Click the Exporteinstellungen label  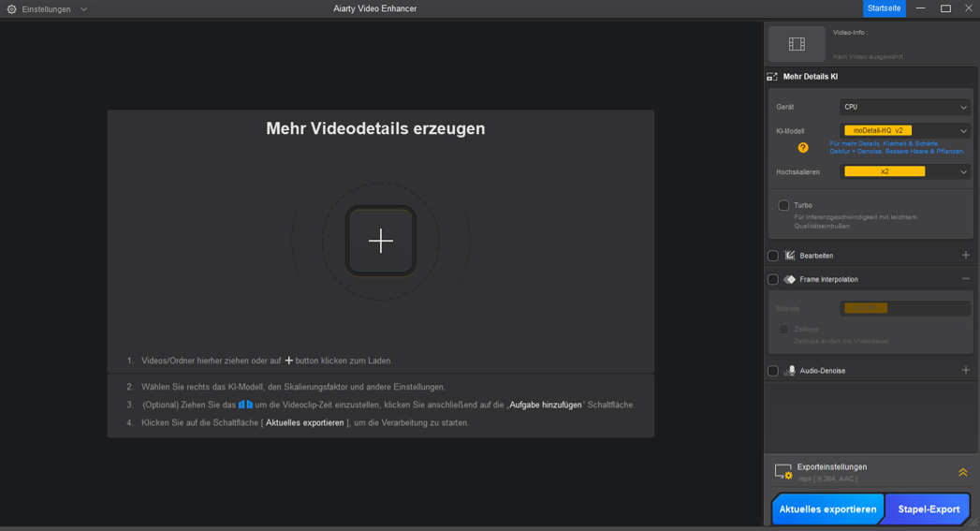click(x=832, y=467)
